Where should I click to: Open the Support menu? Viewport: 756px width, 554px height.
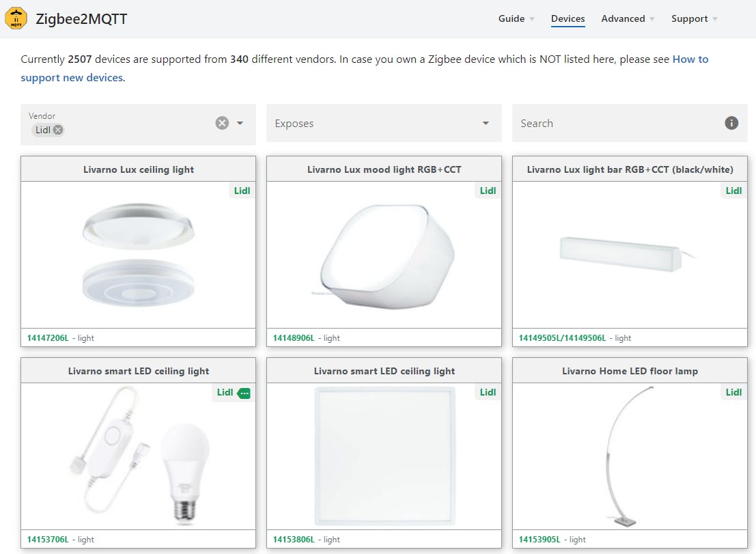pos(694,19)
